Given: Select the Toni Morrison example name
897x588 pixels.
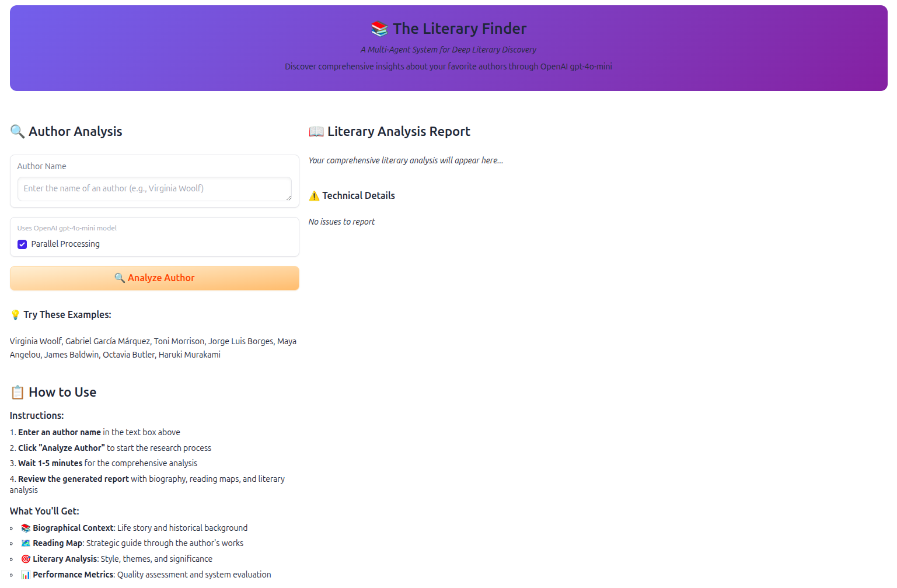Looking at the screenshot, I should pyautogui.click(x=179, y=341).
